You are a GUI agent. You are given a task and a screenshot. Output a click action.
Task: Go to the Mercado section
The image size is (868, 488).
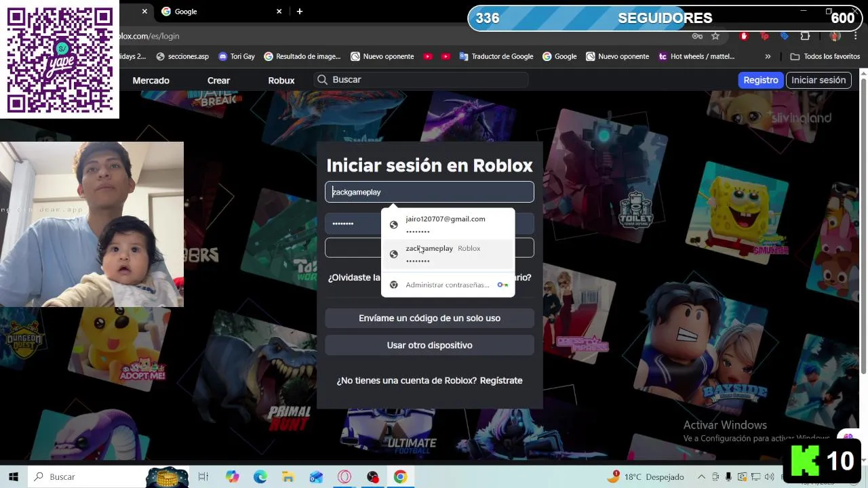pos(151,80)
